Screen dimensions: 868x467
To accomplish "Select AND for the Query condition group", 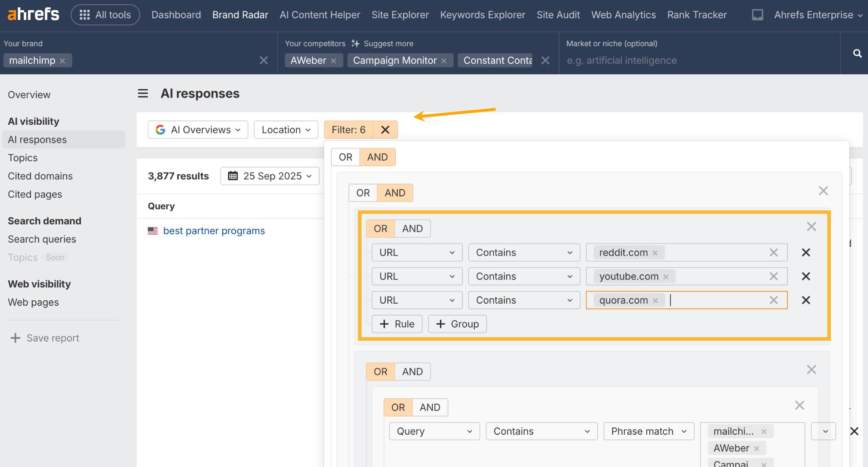I will [430, 407].
